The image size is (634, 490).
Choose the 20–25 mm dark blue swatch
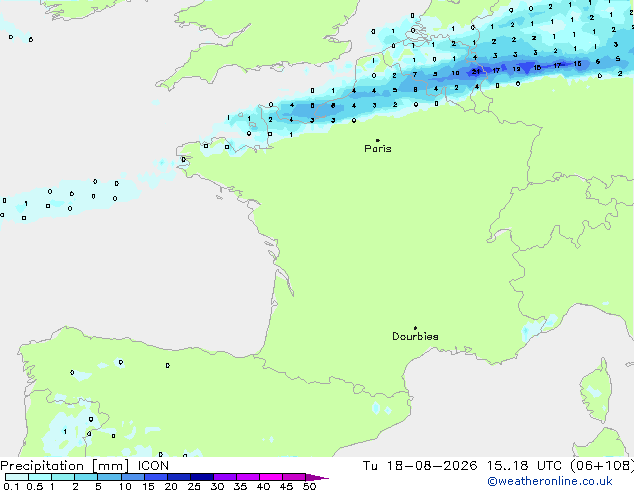tap(178, 477)
